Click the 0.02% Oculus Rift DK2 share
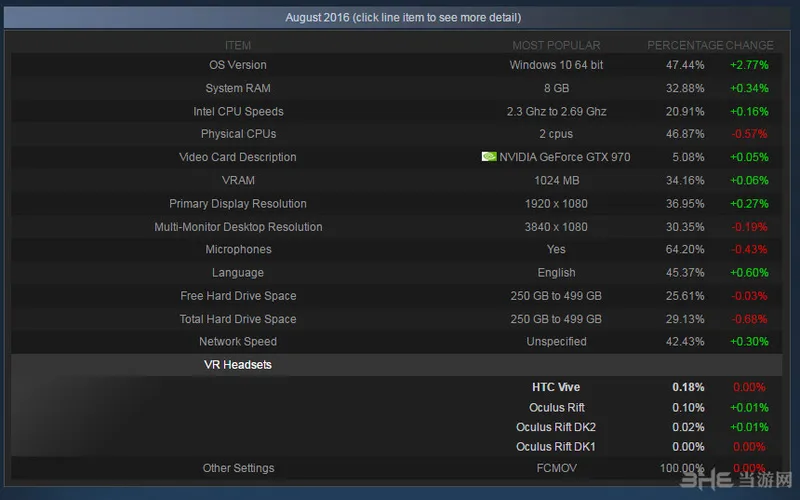Viewport: 800px width, 500px height. point(688,427)
